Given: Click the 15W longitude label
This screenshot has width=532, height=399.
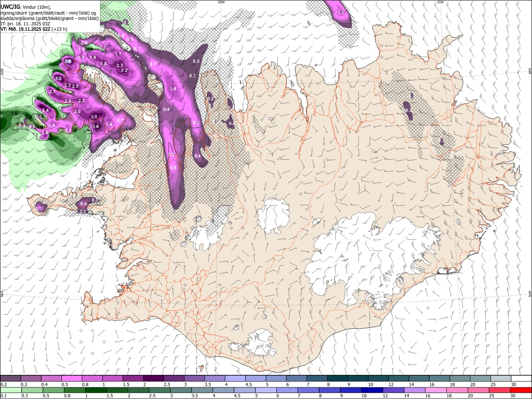Looking at the screenshot, I should tap(440, 2).
